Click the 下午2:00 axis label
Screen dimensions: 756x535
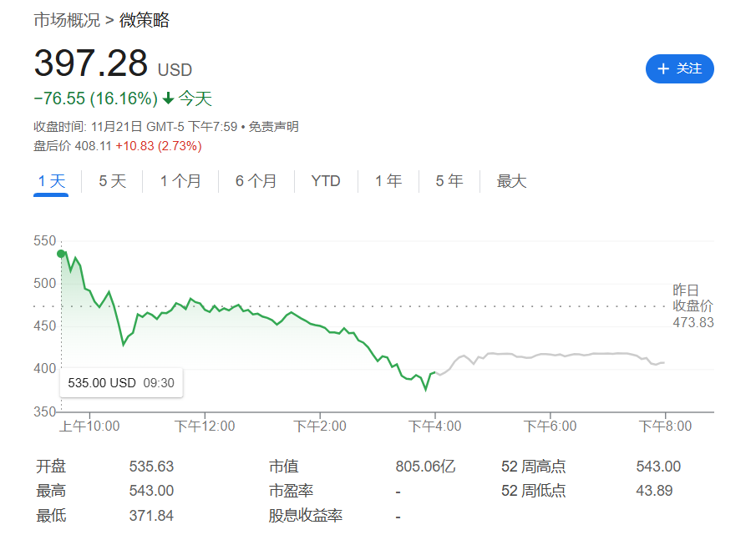tap(320, 426)
